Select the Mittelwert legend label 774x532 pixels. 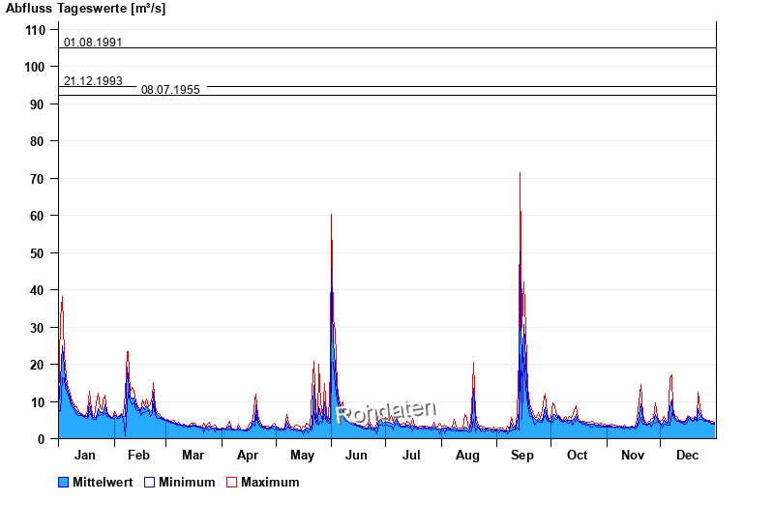[x=104, y=482]
